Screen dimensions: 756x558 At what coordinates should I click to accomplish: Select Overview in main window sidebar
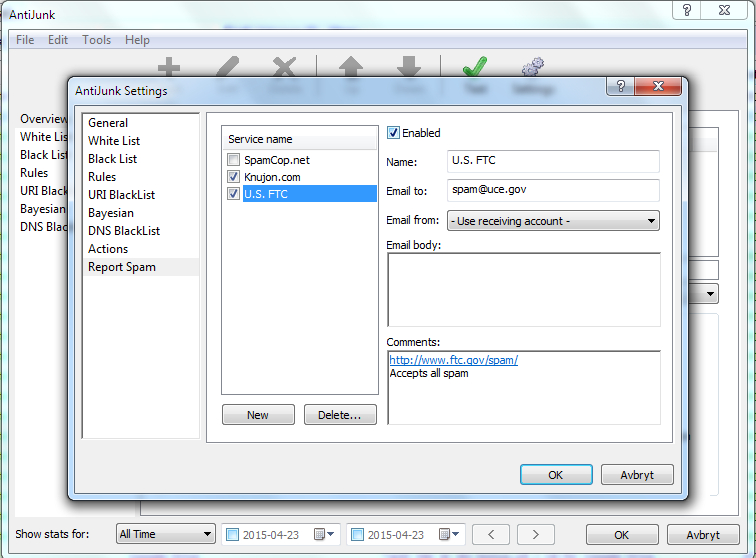[x=43, y=119]
